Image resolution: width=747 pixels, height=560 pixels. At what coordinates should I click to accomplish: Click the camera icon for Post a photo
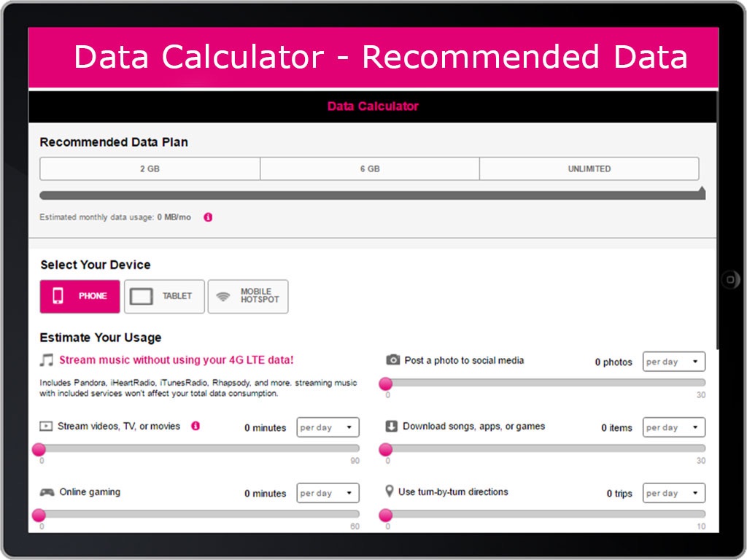[392, 359]
